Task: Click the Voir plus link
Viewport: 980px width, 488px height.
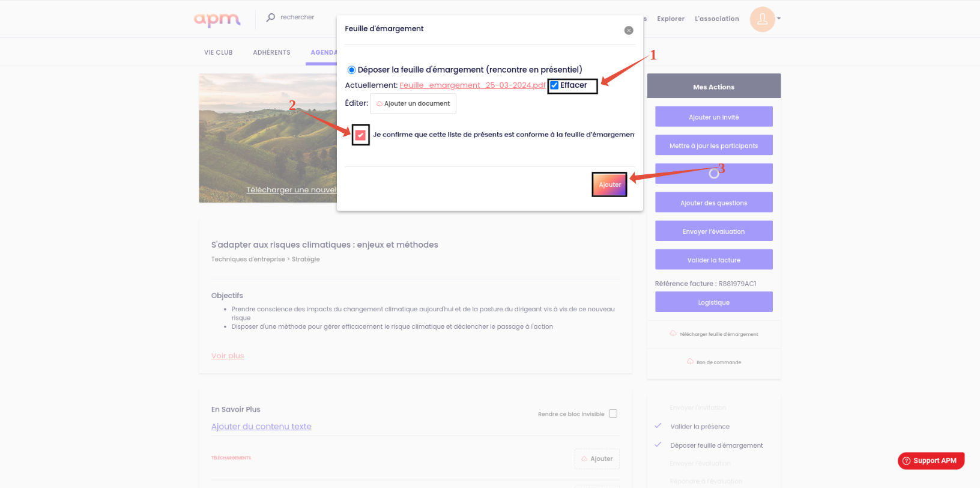Action: point(228,356)
